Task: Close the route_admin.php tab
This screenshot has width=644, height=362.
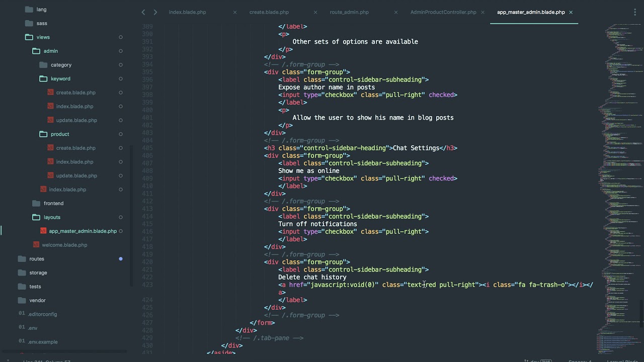Action: 396,12
